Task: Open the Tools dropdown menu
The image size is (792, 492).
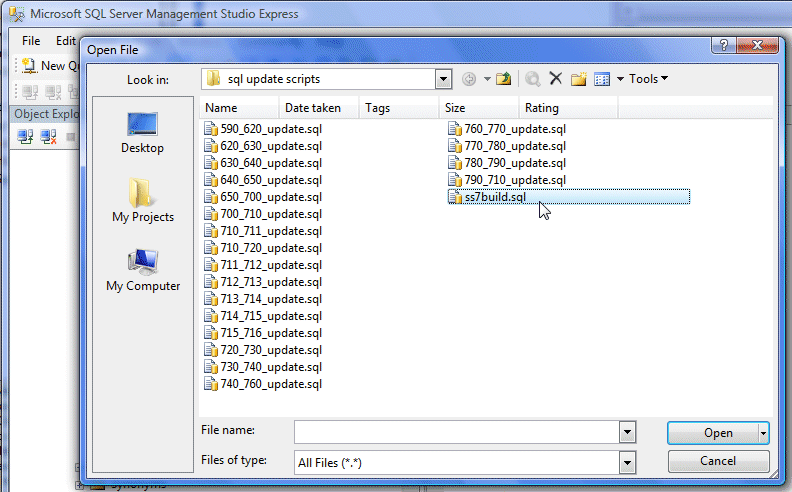Action: 648,79
